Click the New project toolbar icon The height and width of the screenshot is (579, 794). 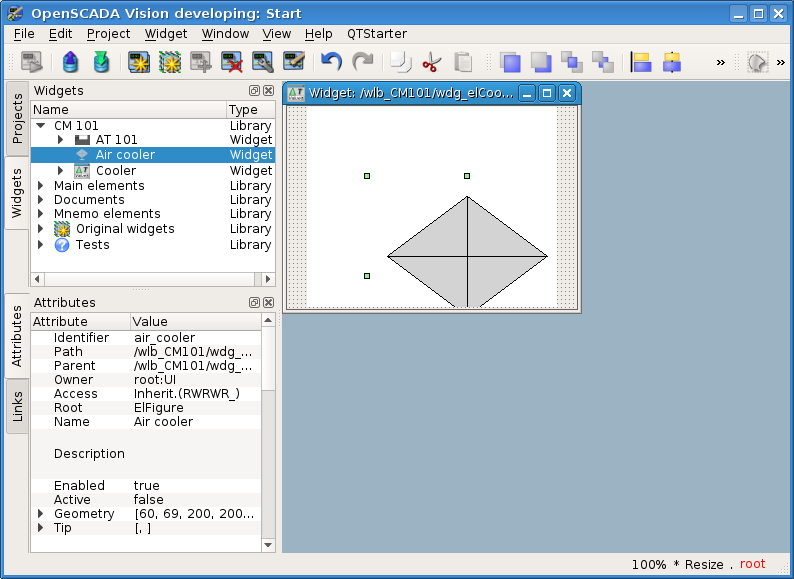click(x=139, y=62)
